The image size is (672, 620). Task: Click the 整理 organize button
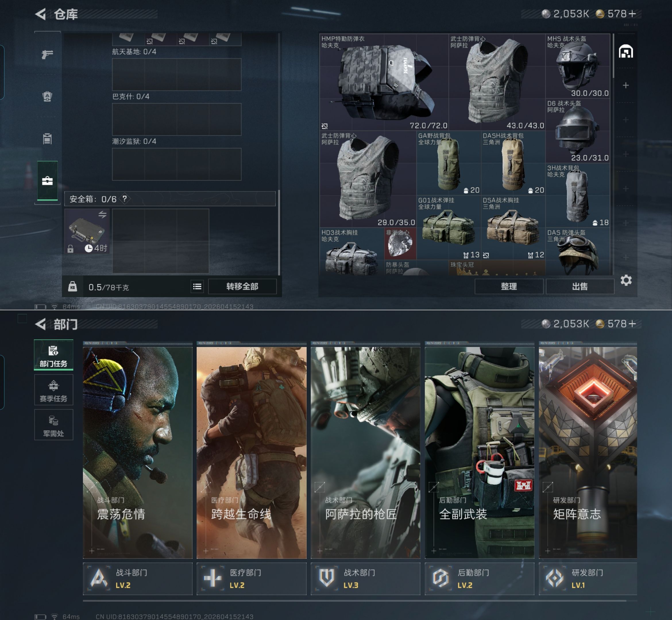click(x=509, y=286)
